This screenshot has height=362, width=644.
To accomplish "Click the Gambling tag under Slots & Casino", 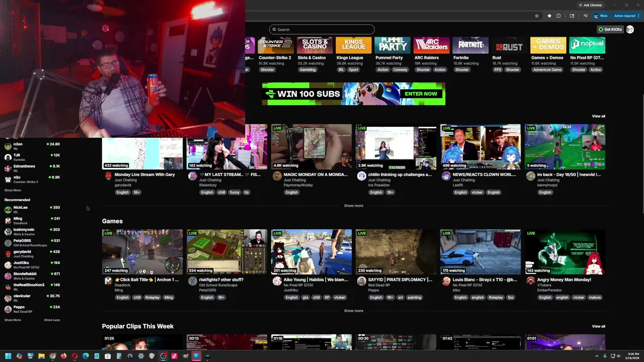I will (307, 69).
